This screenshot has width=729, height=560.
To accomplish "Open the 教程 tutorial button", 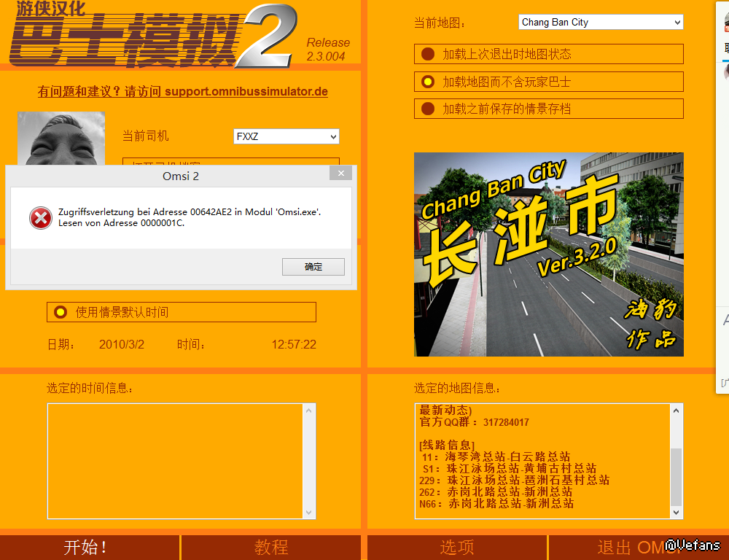I will pos(271,548).
